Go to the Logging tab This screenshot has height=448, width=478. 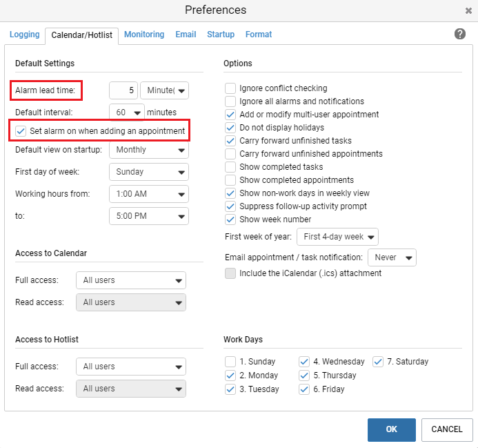25,35
